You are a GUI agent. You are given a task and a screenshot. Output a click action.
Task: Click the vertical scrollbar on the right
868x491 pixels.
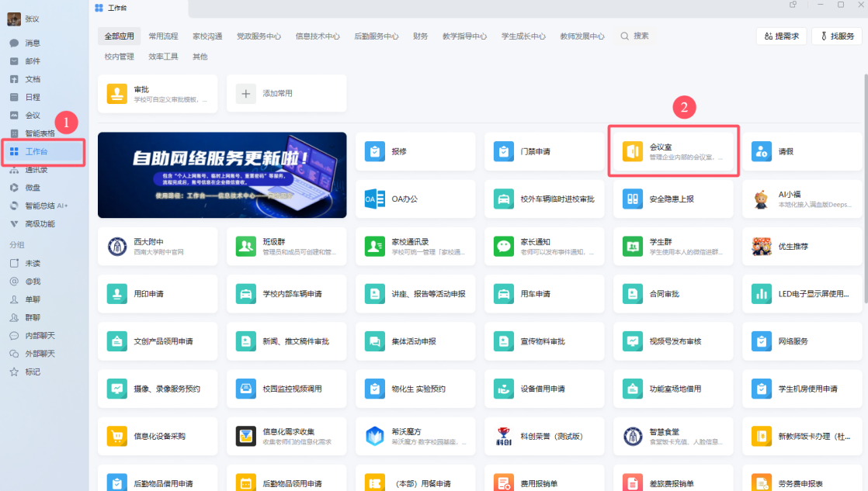[865, 186]
